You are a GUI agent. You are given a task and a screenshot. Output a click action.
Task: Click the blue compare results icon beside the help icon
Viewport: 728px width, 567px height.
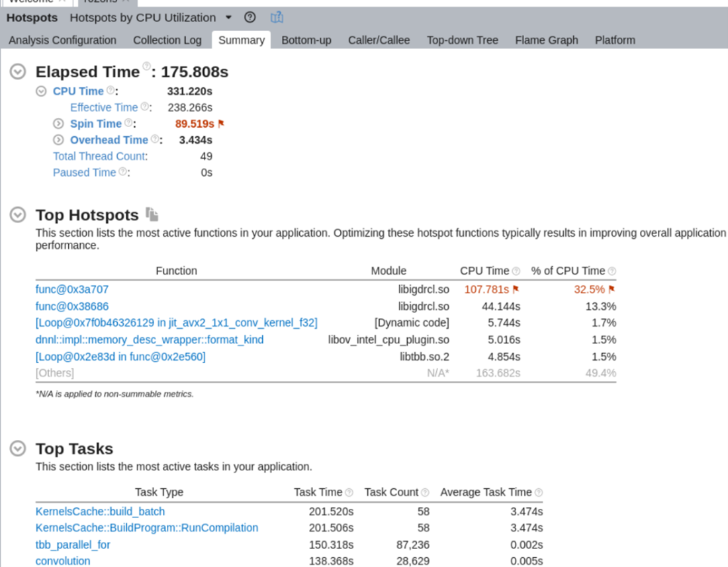(x=277, y=18)
